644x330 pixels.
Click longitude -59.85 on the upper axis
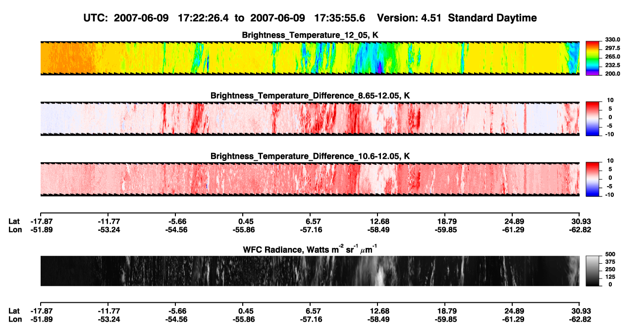pos(445,230)
